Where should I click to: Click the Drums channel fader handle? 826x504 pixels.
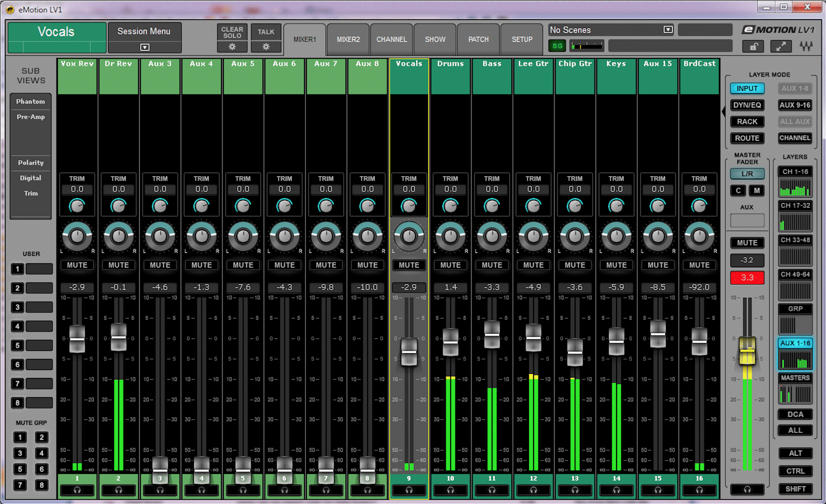pyautogui.click(x=450, y=342)
